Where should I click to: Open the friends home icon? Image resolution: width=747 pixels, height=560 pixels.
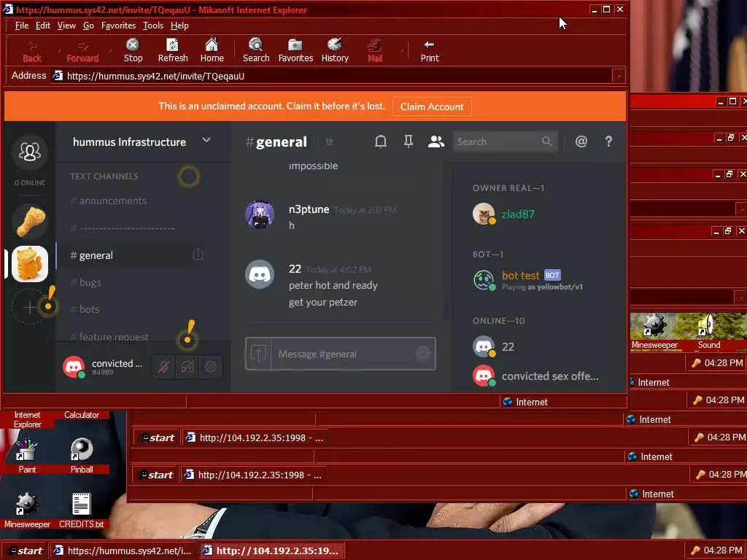tap(29, 152)
